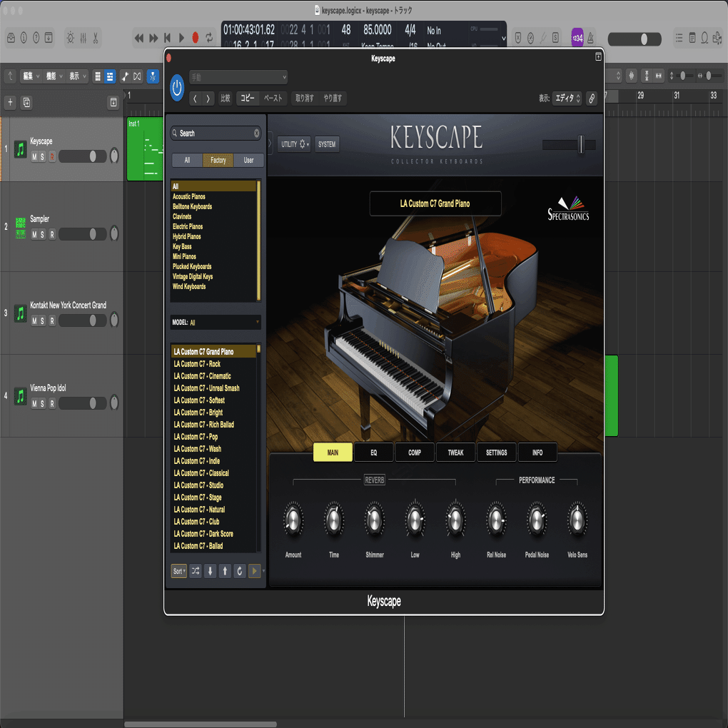Toggle the REVERB button
728x728 pixels.
click(374, 480)
